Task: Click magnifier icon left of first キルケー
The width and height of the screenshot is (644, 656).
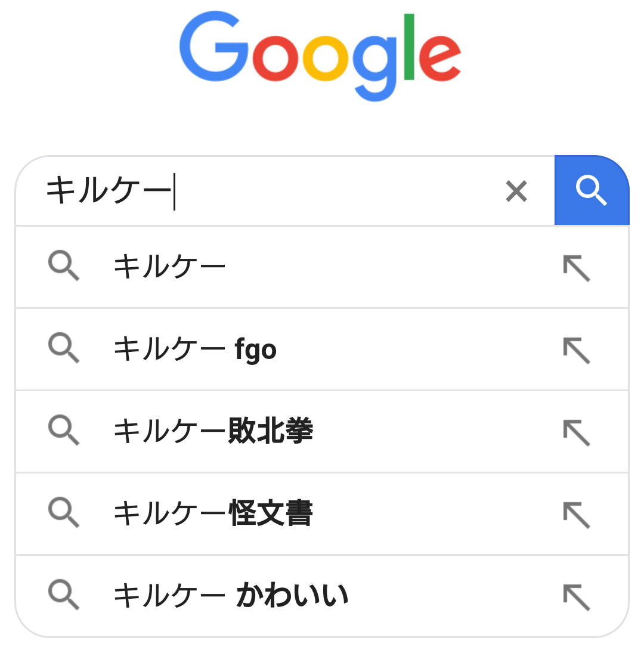Action: (63, 266)
